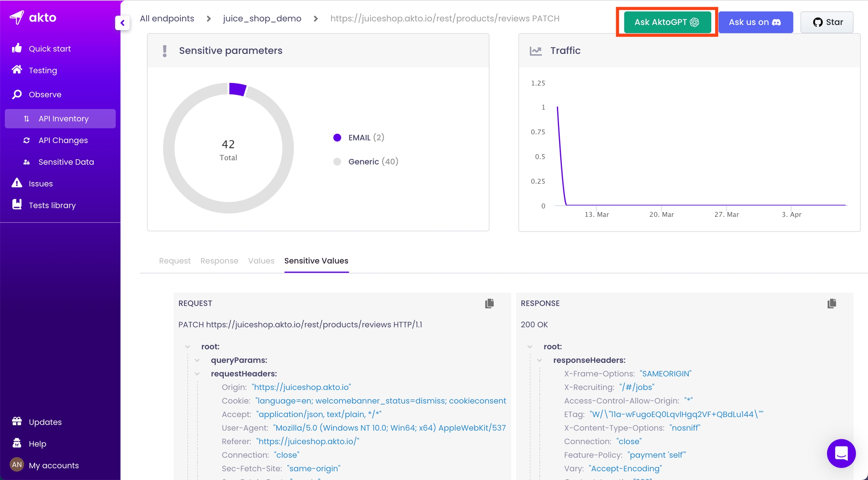868x480 pixels.
Task: Copy the RESPONSE payload with clipboard icon
Action: point(831,303)
